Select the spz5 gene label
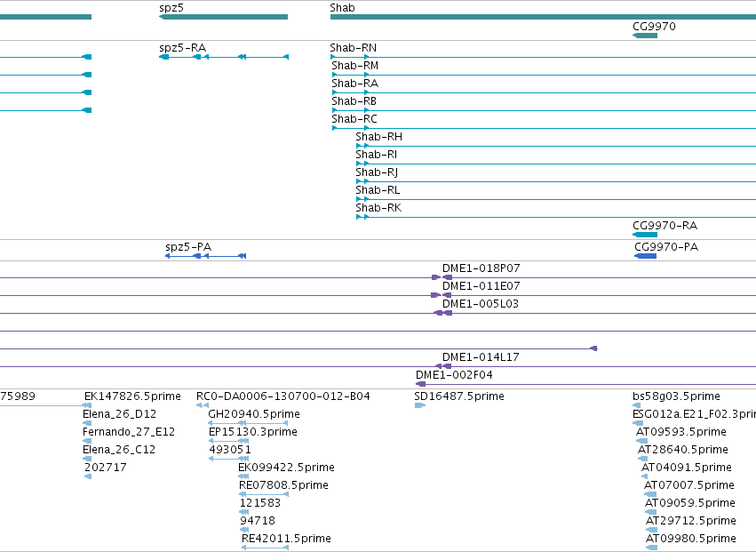 tap(171, 8)
